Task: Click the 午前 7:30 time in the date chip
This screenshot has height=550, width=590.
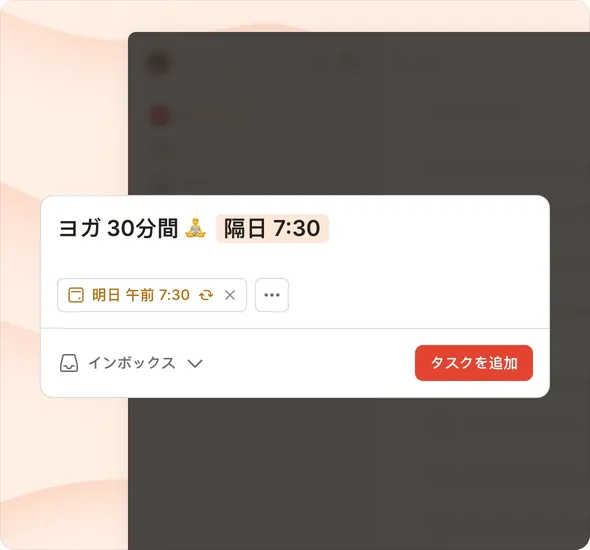Action: pos(158,295)
